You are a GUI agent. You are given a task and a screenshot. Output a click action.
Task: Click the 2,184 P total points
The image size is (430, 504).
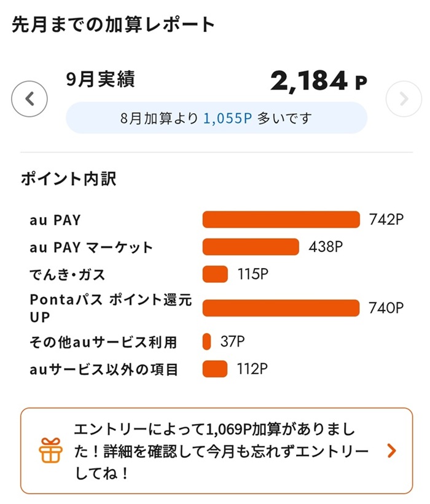(x=318, y=82)
